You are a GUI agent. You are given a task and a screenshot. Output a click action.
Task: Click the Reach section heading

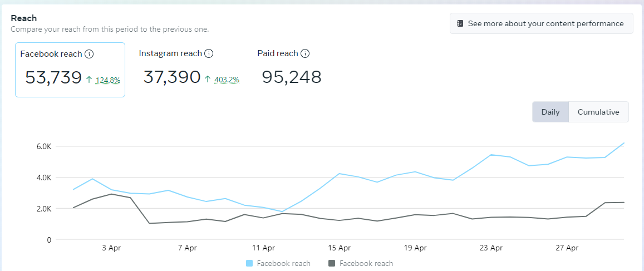(24, 18)
